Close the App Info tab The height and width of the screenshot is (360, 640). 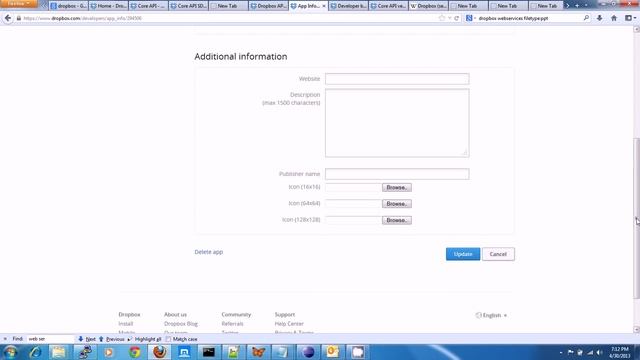[x=324, y=6]
